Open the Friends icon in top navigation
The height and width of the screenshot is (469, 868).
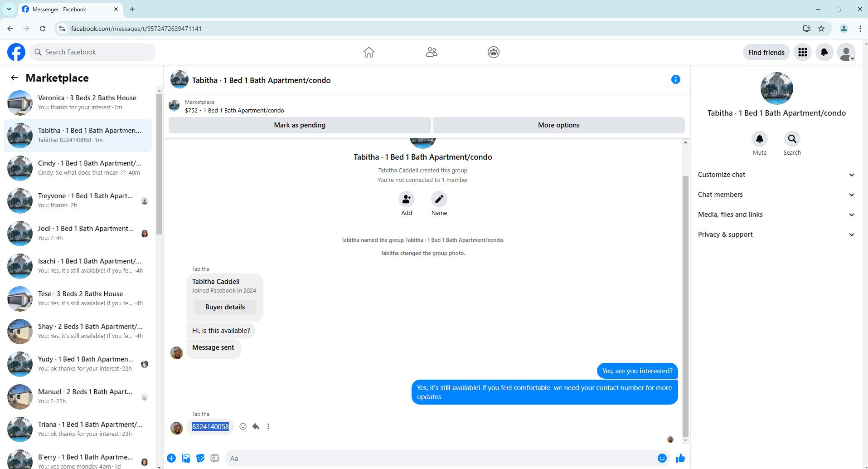[432, 52]
